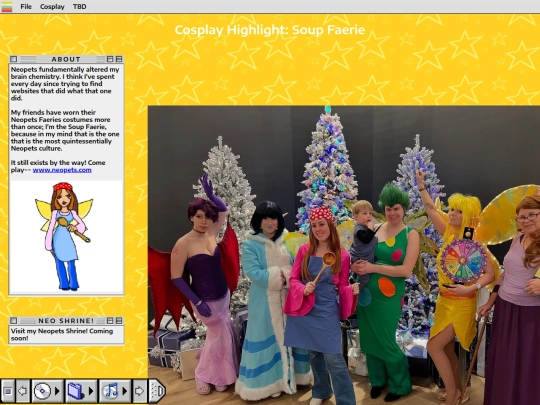The height and width of the screenshot is (405, 540).
Task: Click the 'Visit my Neopets Shrine! Coming soon!' text
Action: click(x=62, y=335)
